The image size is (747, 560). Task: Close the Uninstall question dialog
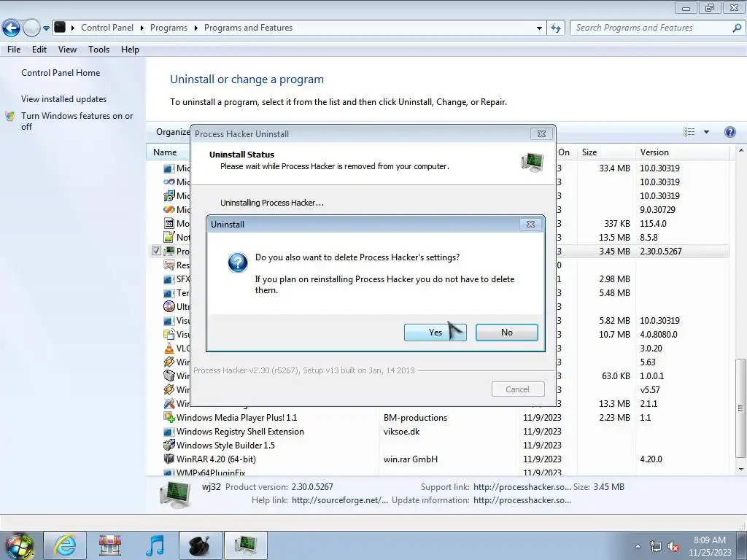click(530, 225)
